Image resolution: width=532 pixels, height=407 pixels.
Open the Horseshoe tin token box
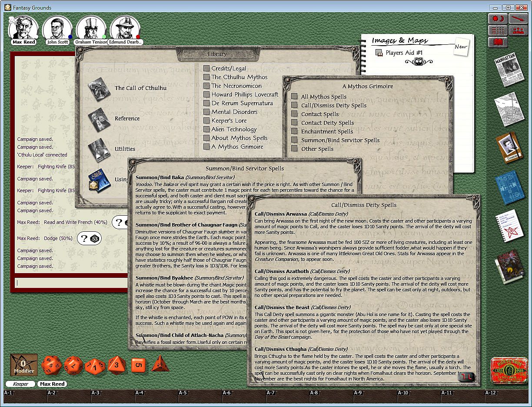[x=509, y=371]
